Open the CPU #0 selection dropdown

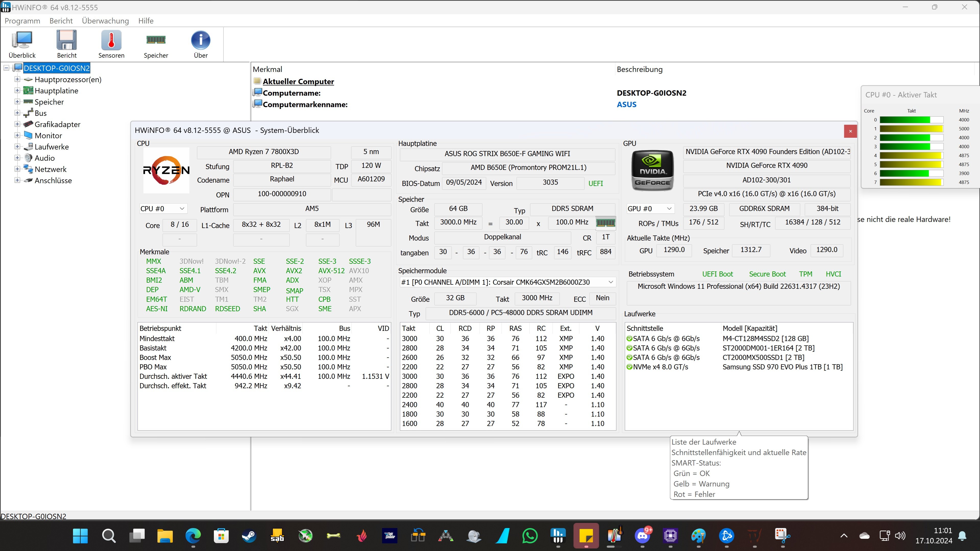(182, 209)
